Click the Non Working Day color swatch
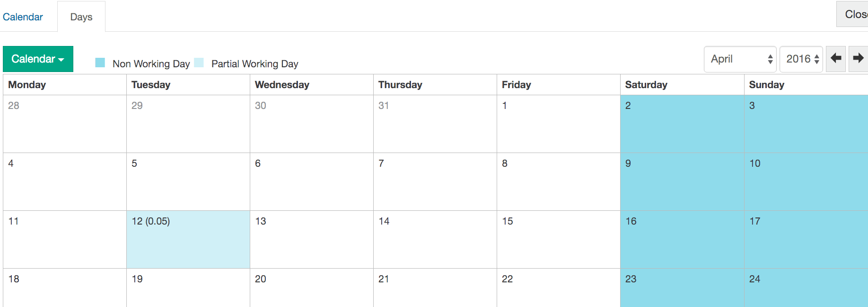Viewport: 868px width, 307px height. click(100, 63)
